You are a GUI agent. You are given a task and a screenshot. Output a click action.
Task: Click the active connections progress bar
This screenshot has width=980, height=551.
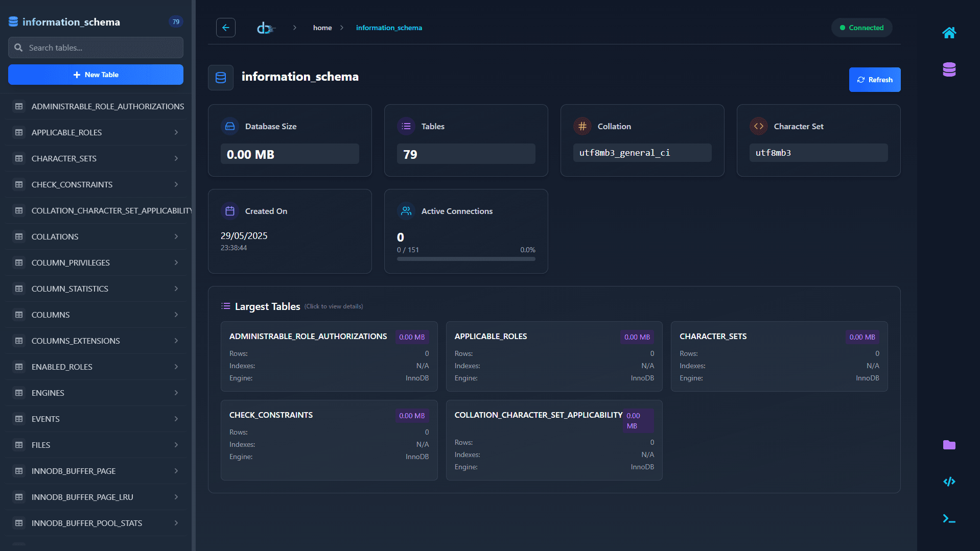[x=466, y=259]
